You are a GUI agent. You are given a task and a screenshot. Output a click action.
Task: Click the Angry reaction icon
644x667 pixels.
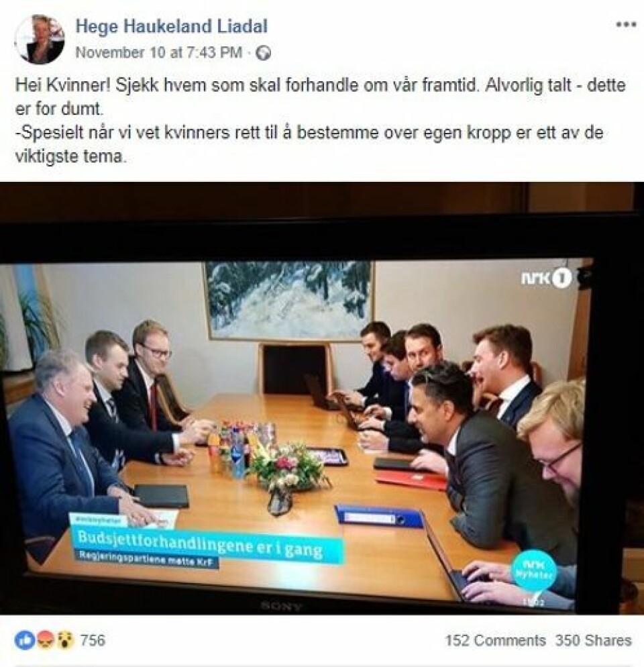(44, 640)
